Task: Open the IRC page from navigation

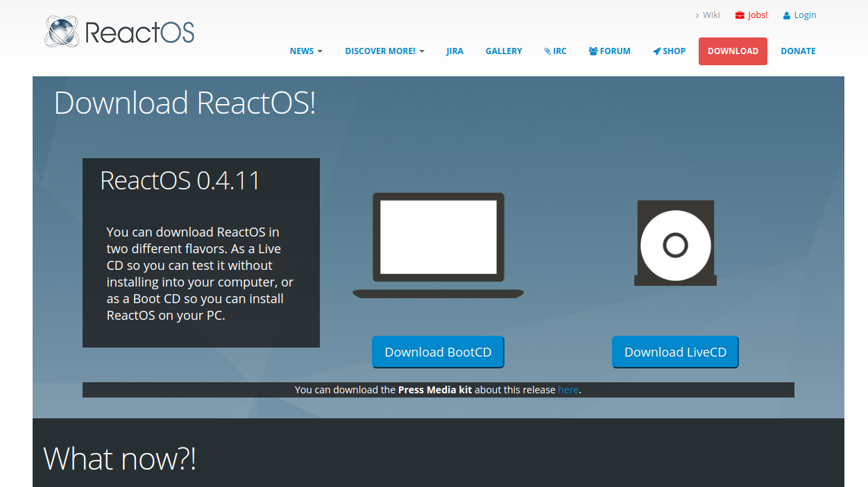Action: pyautogui.click(x=555, y=51)
